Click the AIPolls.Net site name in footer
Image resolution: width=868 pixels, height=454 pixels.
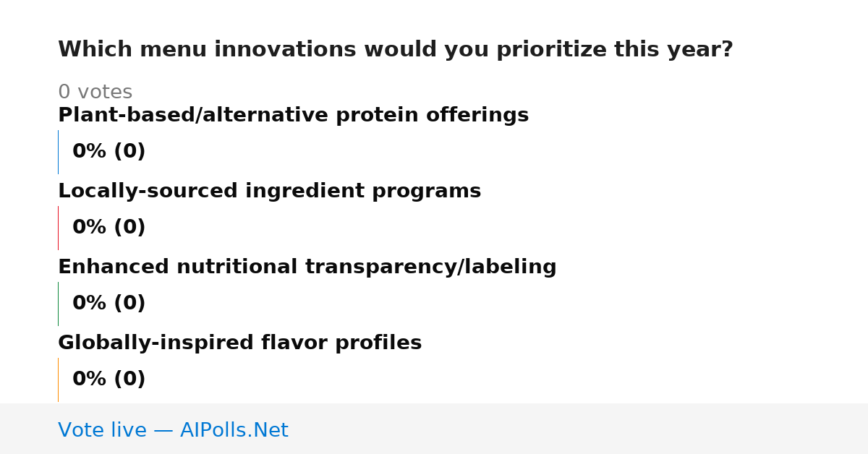pos(234,431)
